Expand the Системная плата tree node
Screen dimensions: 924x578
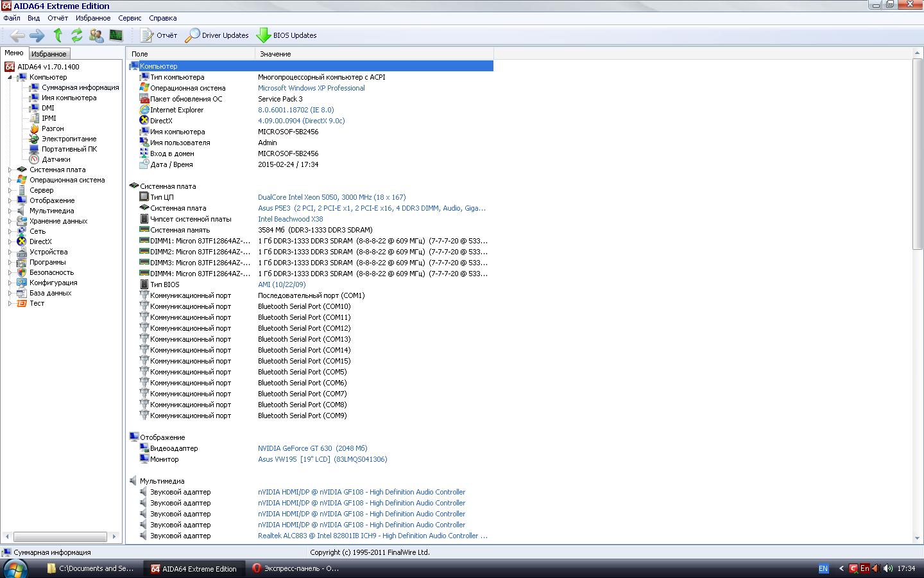tap(10, 170)
